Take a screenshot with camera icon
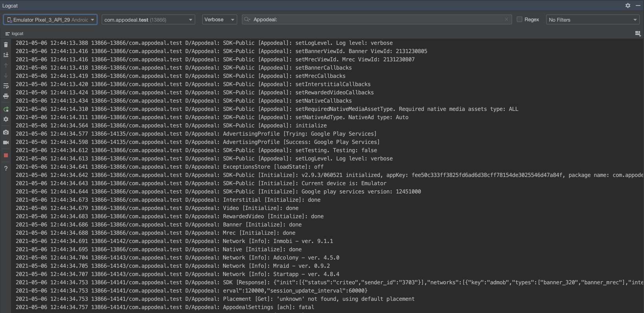The height and width of the screenshot is (313, 644). [x=6, y=133]
